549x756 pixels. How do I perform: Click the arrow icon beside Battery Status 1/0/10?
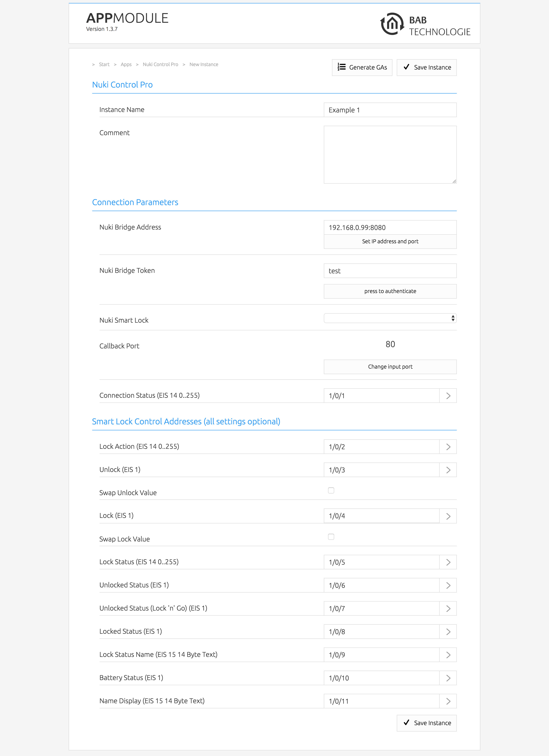448,678
